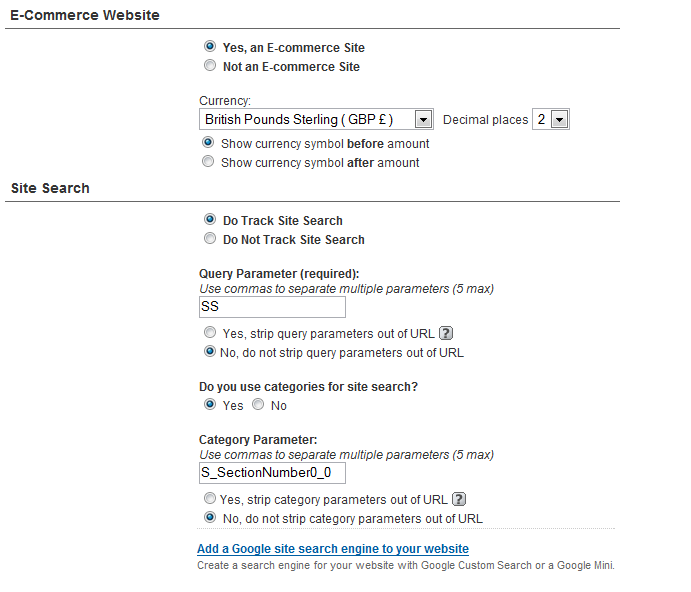691x592 pixels.
Task: Choose 'Yes' for site search categories
Action: point(210,405)
